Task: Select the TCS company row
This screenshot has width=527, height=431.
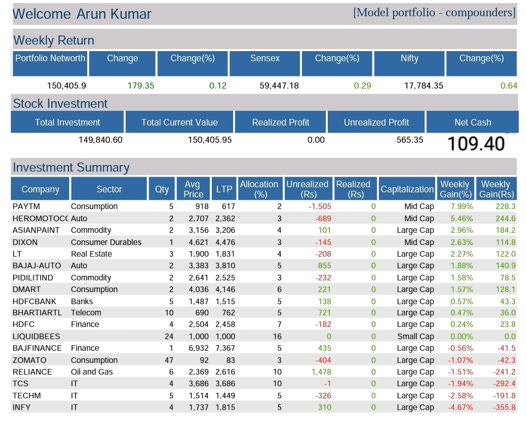Action: [x=264, y=384]
